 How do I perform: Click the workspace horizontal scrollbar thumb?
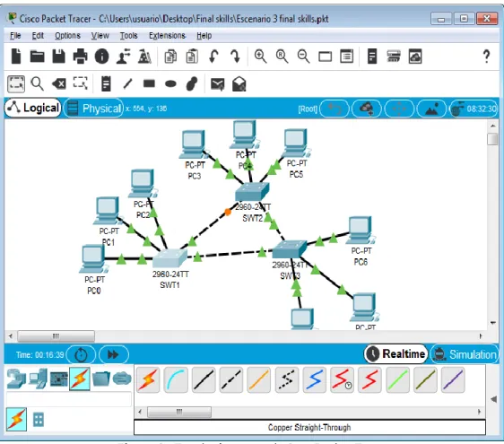(56, 336)
